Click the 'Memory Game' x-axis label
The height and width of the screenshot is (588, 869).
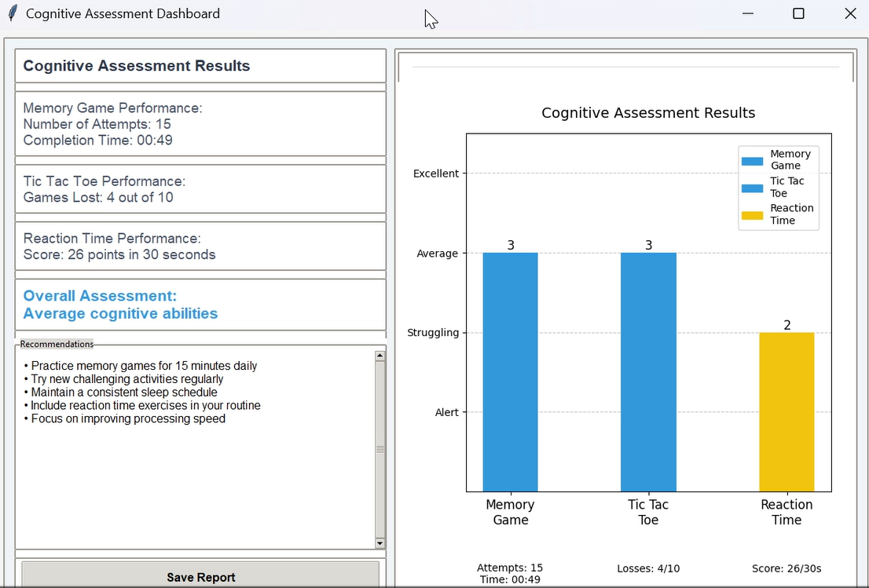click(x=511, y=512)
